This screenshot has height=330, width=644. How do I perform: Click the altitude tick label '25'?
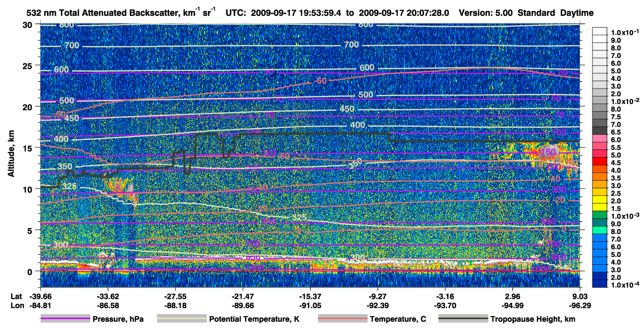pyautogui.click(x=29, y=65)
